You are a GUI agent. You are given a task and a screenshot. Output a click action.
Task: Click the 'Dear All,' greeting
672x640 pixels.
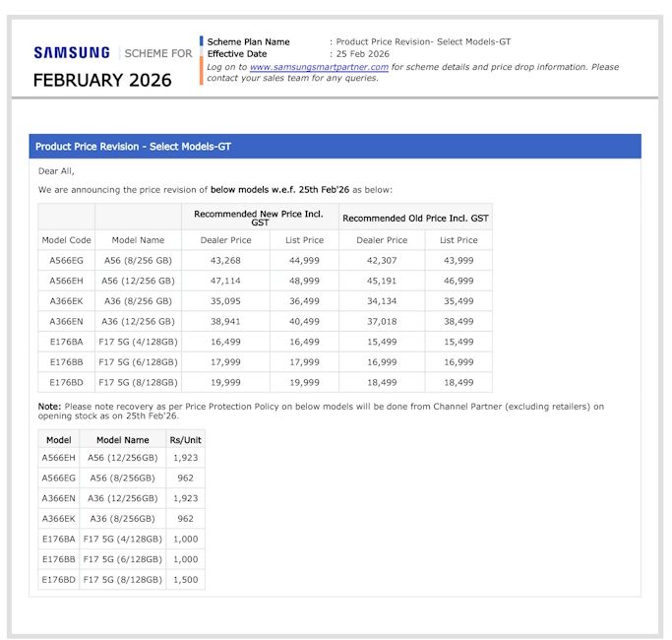coord(56,170)
